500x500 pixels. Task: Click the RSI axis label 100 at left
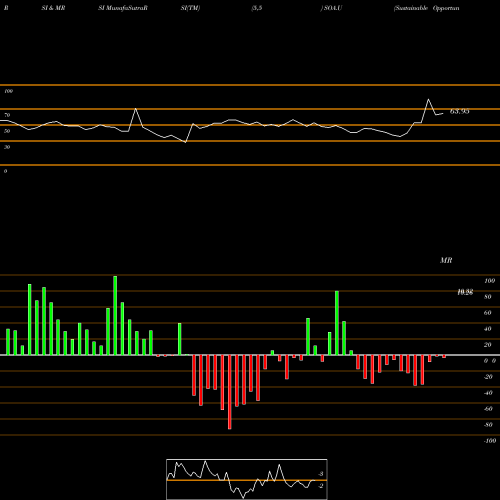8,91
